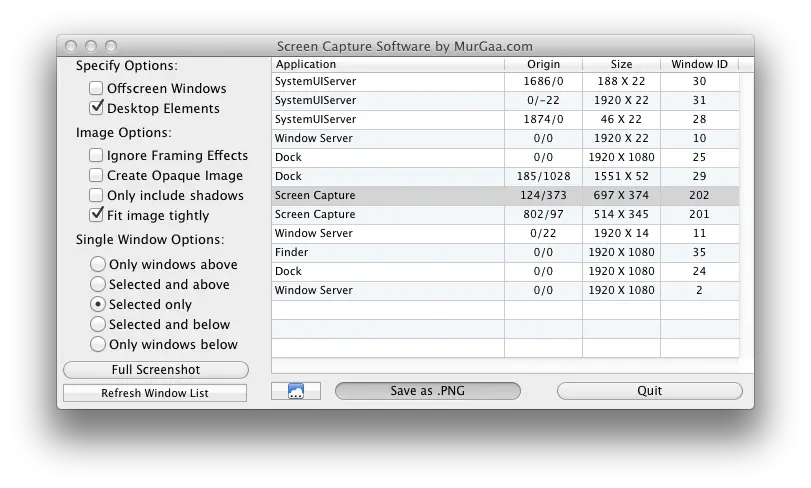This screenshot has width=811, height=488.
Task: Enable Create Opaque Image option
Action: click(97, 175)
